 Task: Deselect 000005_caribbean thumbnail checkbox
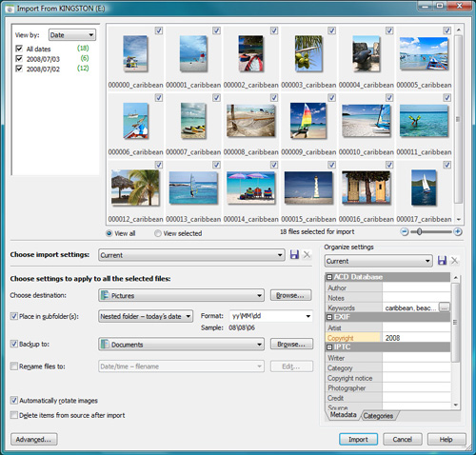(446, 30)
